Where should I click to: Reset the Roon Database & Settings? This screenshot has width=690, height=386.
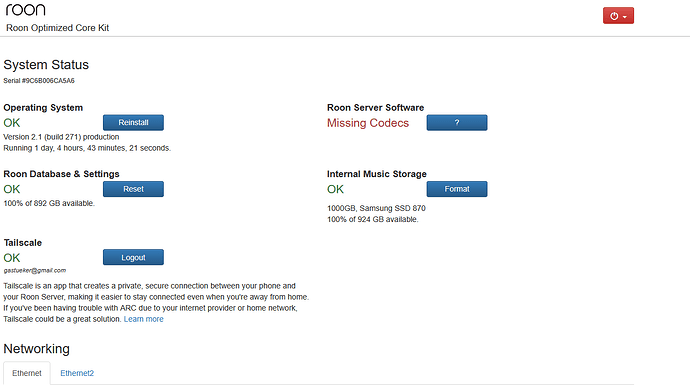(133, 189)
